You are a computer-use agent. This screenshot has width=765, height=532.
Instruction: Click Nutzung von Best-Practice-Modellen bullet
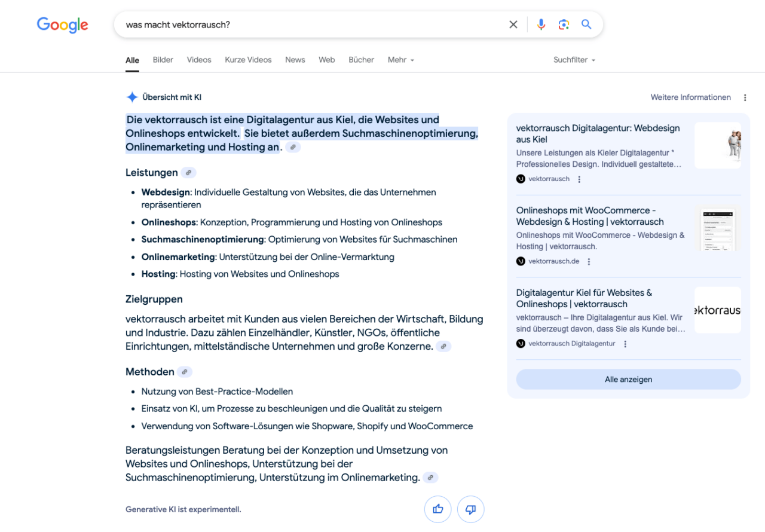(x=218, y=392)
